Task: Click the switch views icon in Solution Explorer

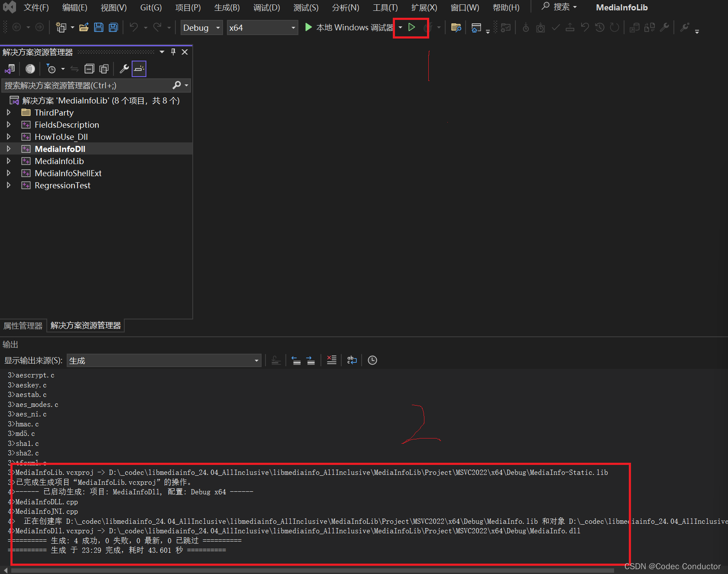Action: [10, 69]
